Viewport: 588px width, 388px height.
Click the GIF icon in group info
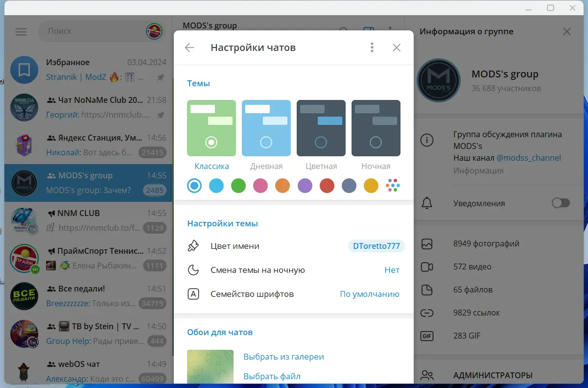(x=426, y=336)
